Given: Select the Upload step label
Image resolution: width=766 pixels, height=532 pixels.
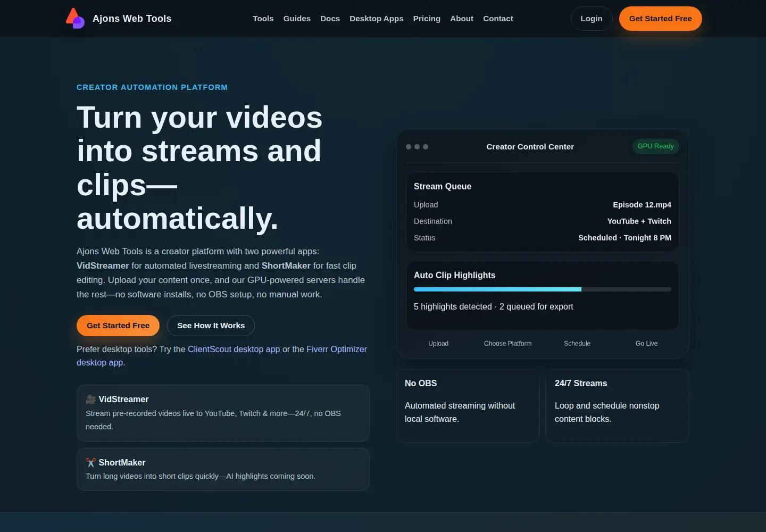Looking at the screenshot, I should click(x=438, y=344).
